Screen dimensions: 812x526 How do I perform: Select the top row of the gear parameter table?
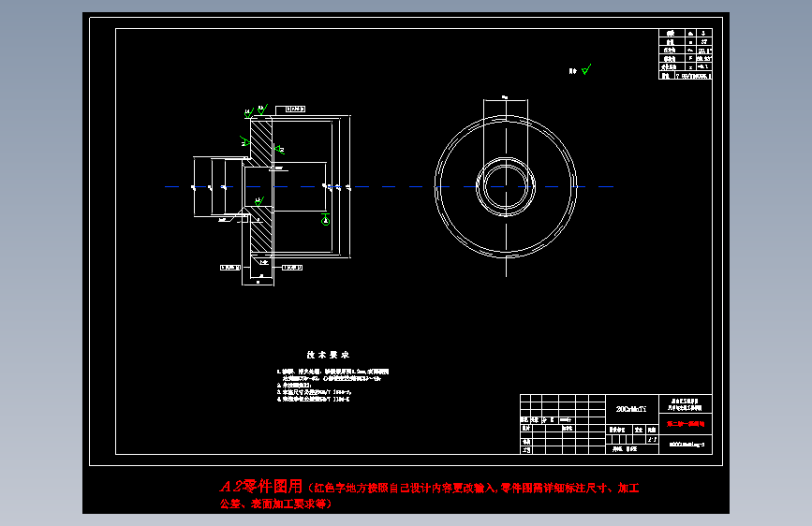pyautogui.click(x=686, y=33)
